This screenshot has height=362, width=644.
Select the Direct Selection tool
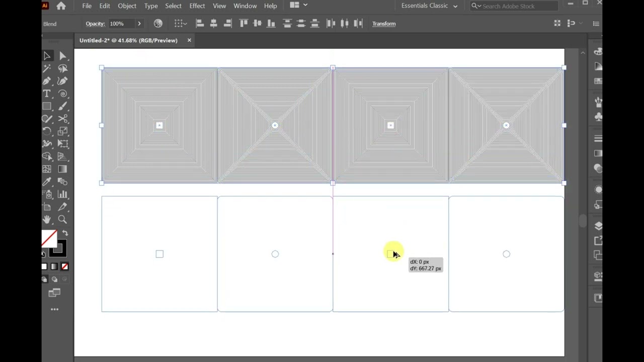coord(62,56)
